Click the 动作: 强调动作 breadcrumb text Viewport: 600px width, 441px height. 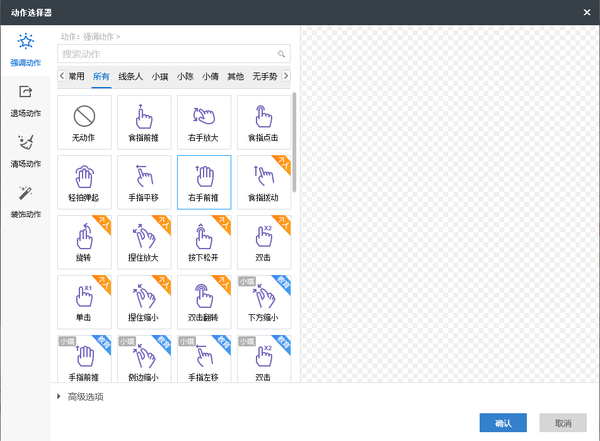90,37
